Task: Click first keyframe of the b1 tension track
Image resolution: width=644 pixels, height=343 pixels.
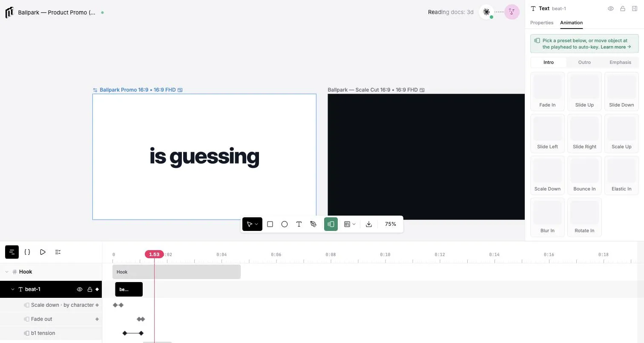Action: click(x=125, y=333)
